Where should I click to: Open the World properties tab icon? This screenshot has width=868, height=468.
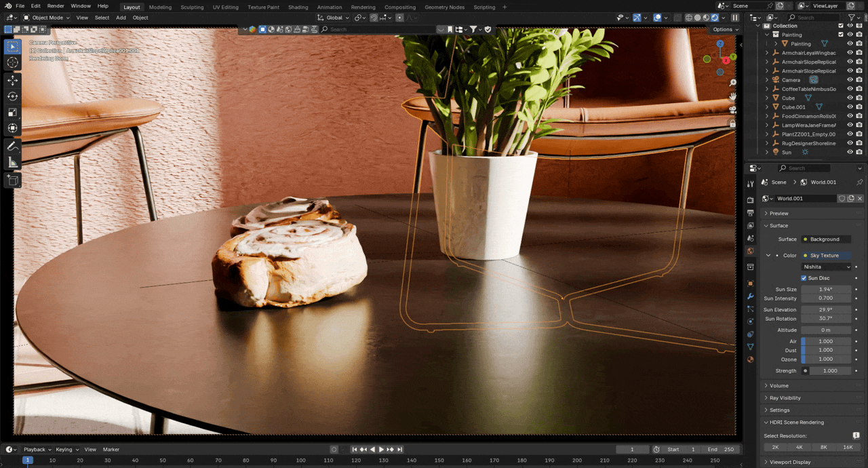[750, 251]
